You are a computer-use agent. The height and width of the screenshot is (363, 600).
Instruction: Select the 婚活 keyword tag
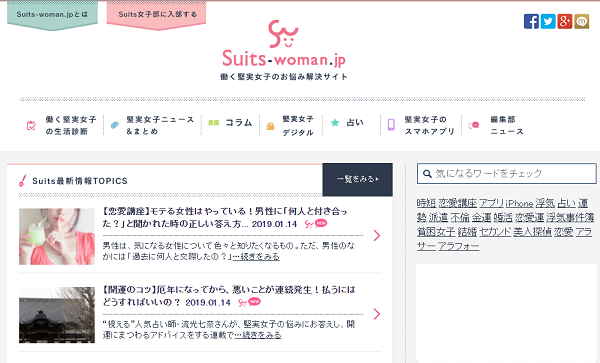pyautogui.click(x=503, y=218)
